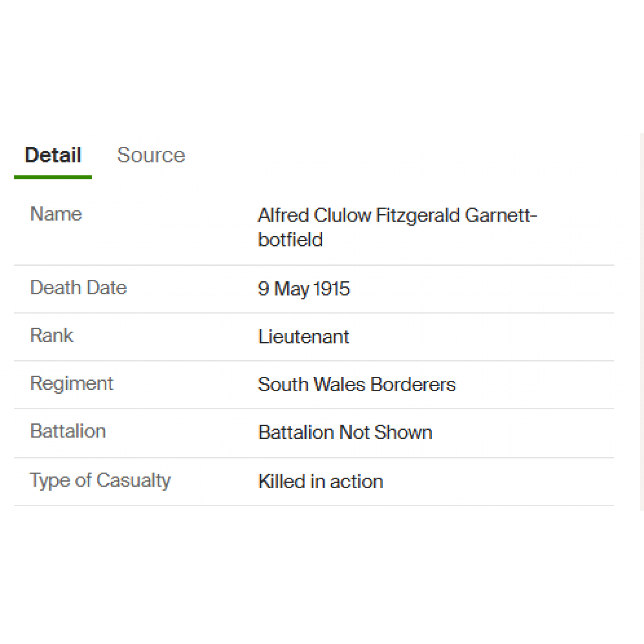Click the vertical scrollbar on right edge

click(641, 322)
